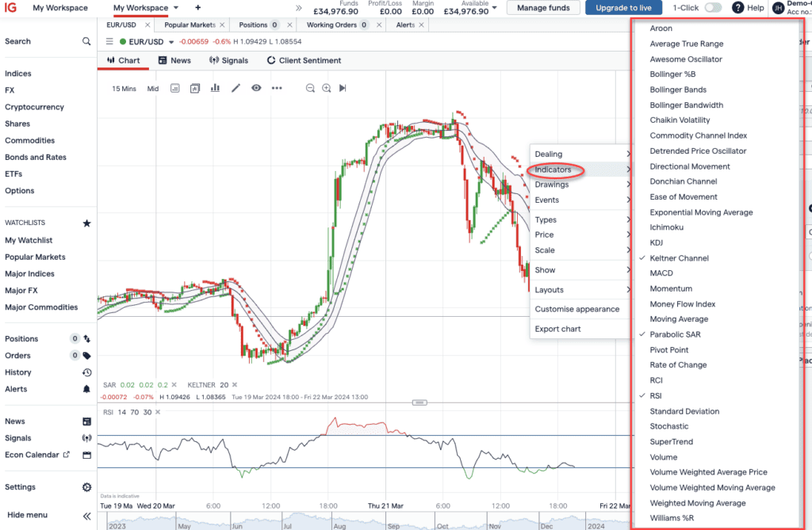Switch to the Signals tab above chart
Screen dimensions: 812x530
coord(228,60)
